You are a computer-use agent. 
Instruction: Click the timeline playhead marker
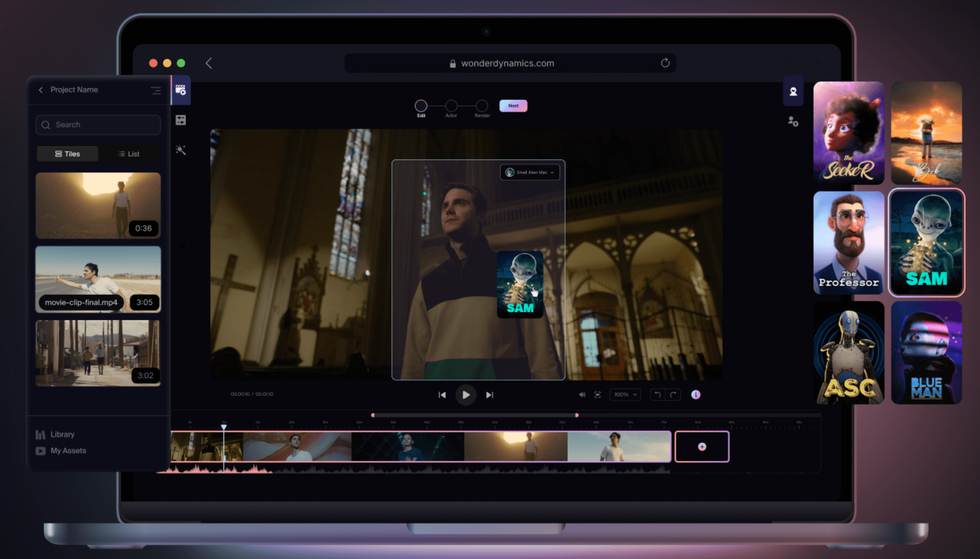point(224,427)
